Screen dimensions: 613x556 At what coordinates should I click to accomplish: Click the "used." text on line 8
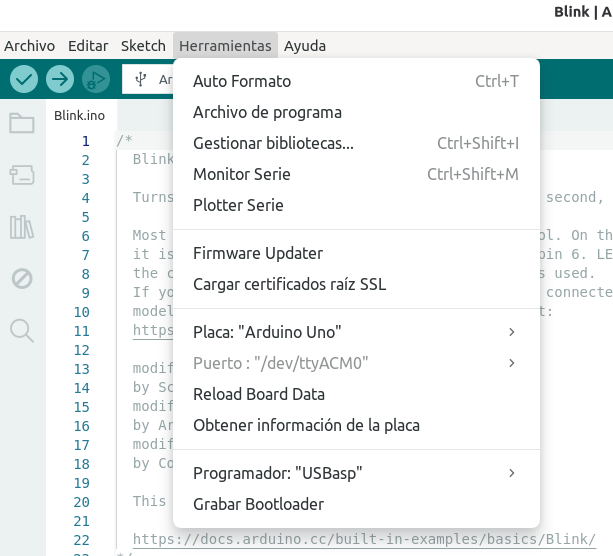[574, 273]
